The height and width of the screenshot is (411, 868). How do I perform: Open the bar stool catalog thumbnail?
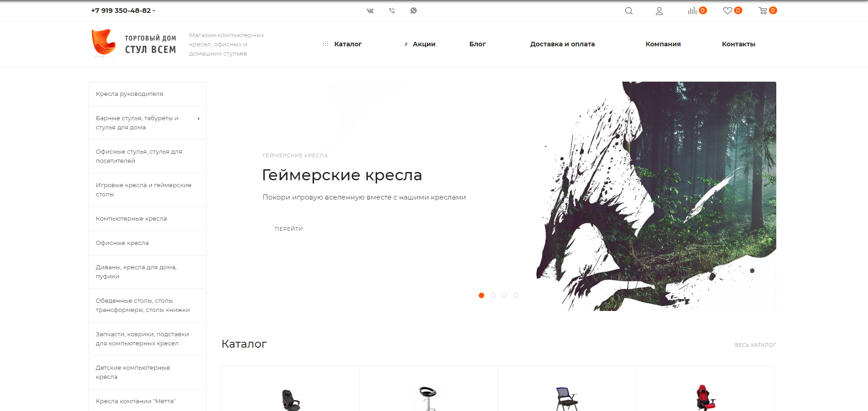click(x=427, y=398)
